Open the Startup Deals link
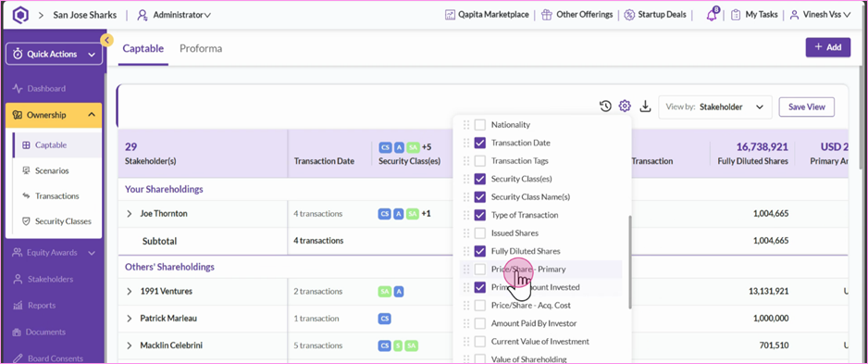Image resolution: width=868 pixels, height=364 pixels. (x=655, y=15)
